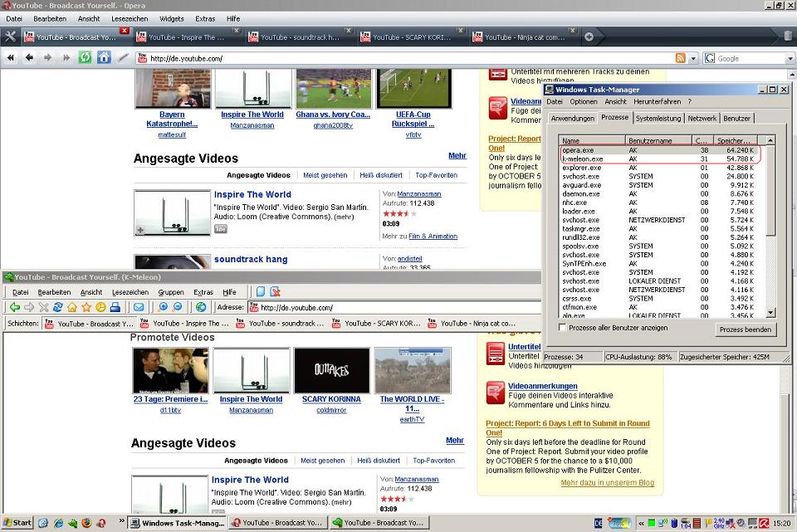Open 'soundtrack hang' video link in Opera
This screenshot has width=797, height=532.
click(x=251, y=259)
